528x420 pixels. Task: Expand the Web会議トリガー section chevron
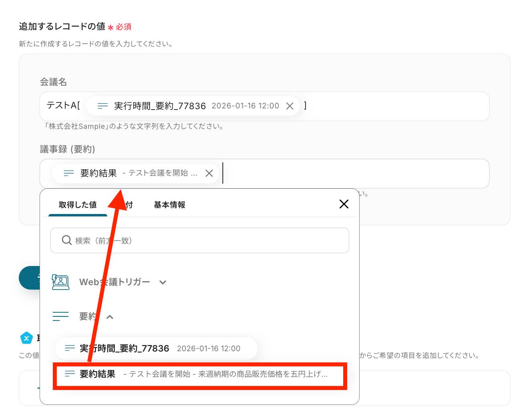(163, 282)
